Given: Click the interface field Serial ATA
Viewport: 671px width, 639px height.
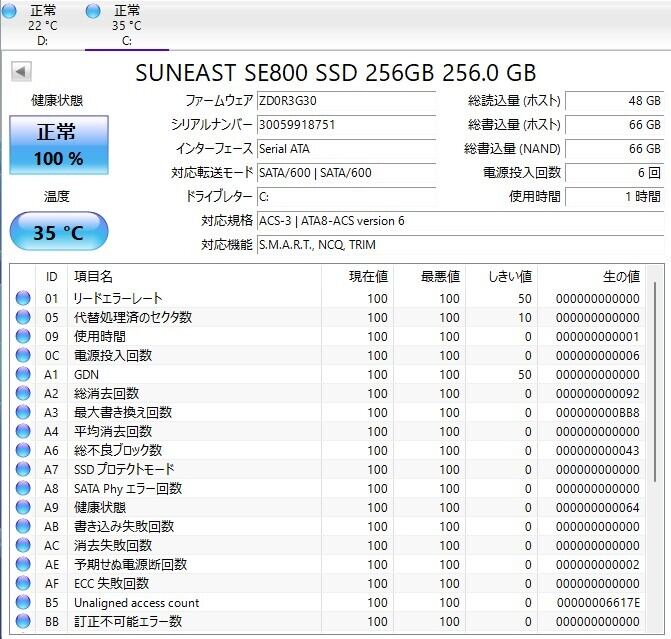Looking at the screenshot, I should [346, 149].
